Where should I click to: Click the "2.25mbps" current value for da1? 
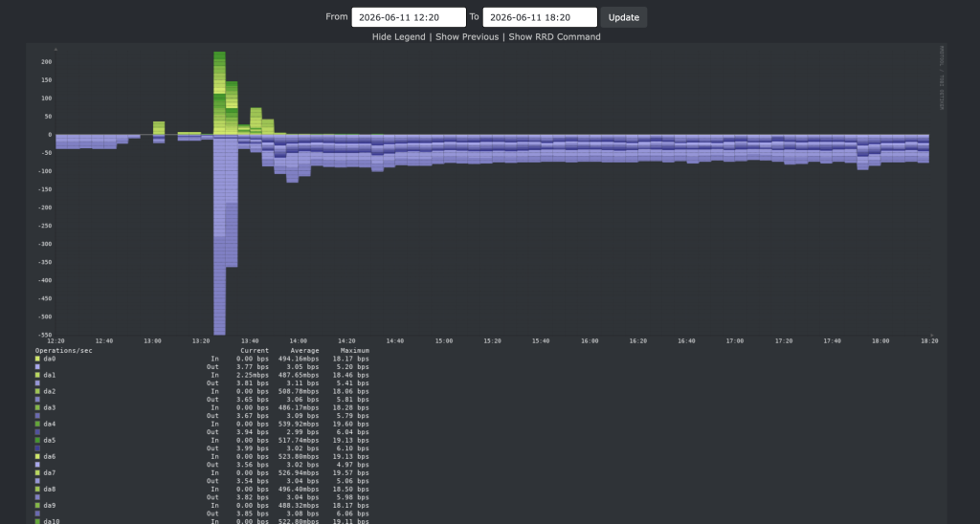[253, 376]
